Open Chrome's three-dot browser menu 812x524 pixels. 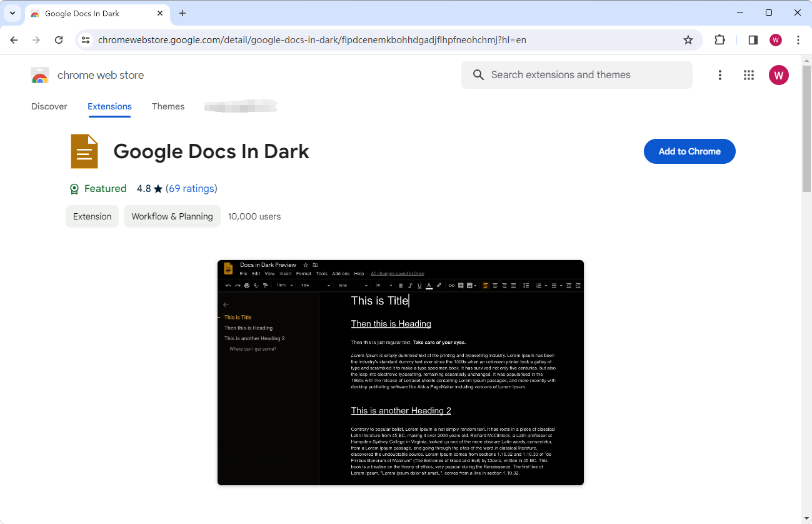coord(798,39)
